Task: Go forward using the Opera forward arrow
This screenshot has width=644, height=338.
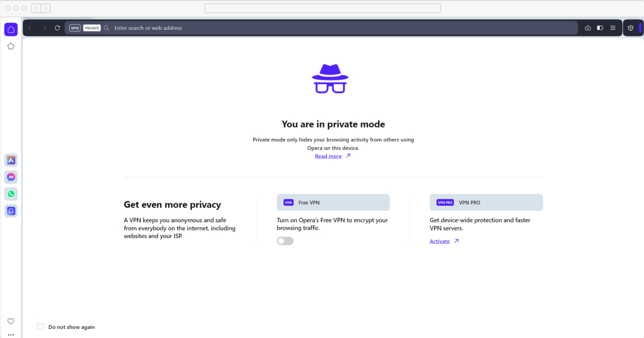Action: click(x=45, y=28)
